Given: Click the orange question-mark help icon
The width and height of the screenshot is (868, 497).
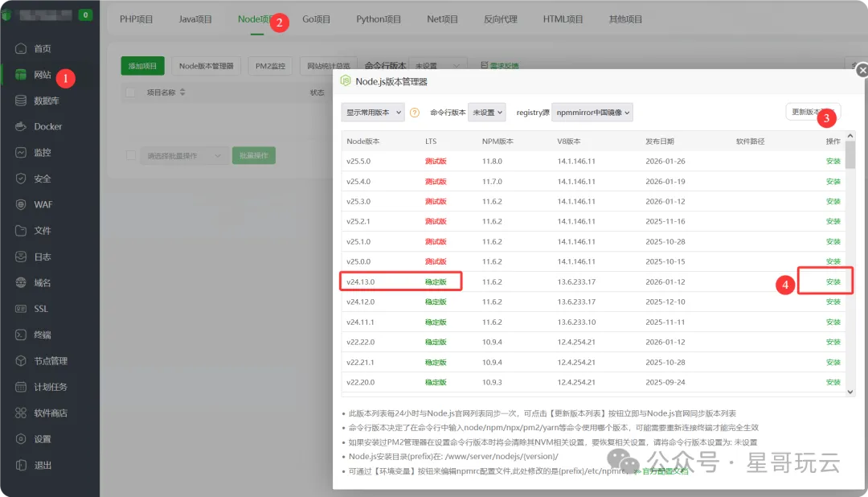Looking at the screenshot, I should (415, 113).
